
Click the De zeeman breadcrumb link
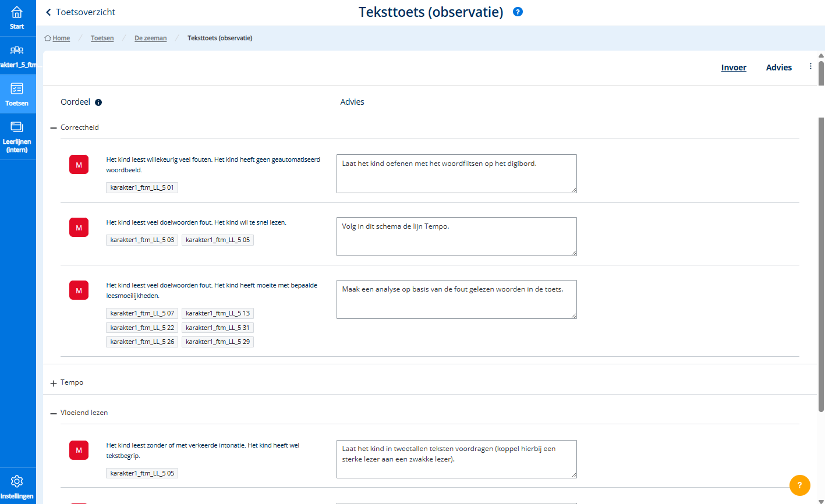pyautogui.click(x=150, y=38)
